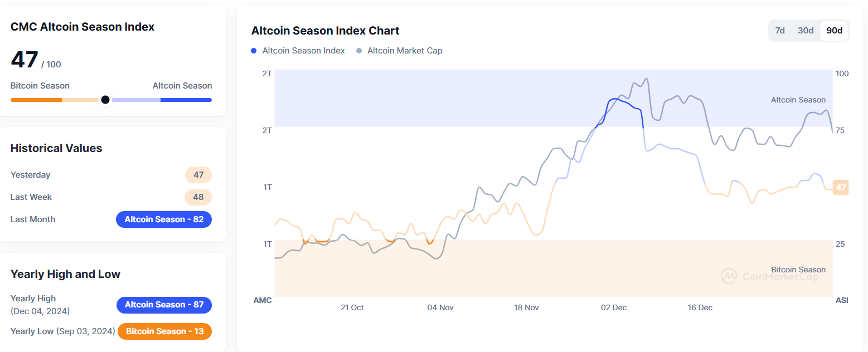Click the 02 Dec date axis marker
The image size is (868, 352).
pyautogui.click(x=614, y=307)
